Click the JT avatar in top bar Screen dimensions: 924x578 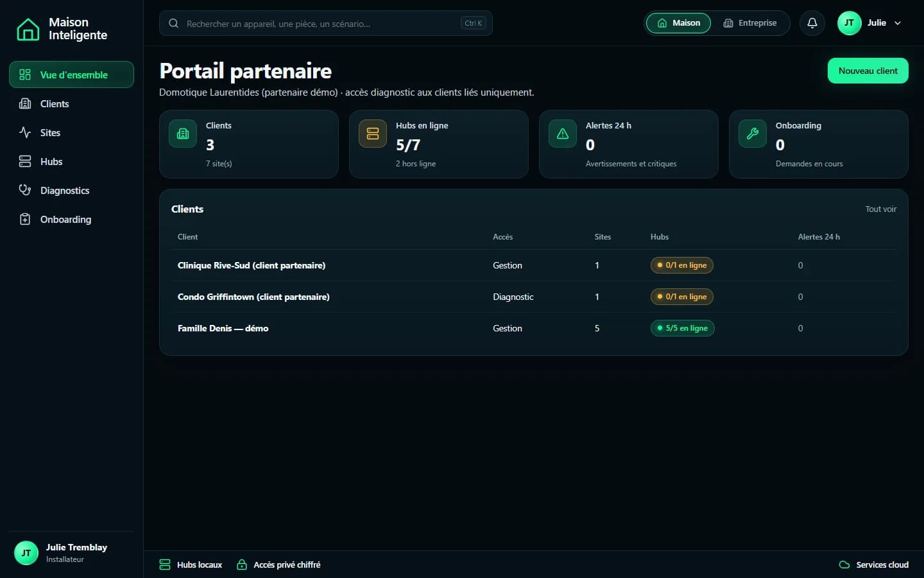[849, 23]
